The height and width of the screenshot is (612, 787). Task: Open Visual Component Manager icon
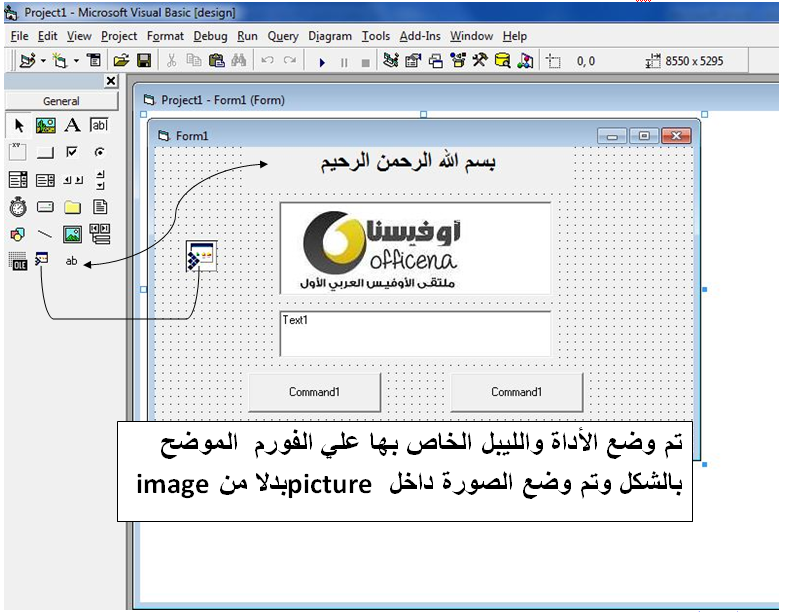pos(525,61)
